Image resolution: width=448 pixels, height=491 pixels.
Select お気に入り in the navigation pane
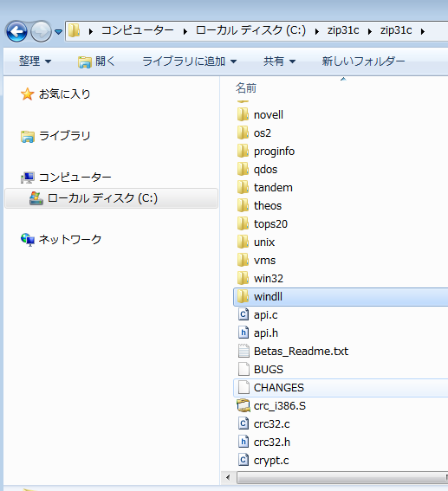pyautogui.click(x=64, y=94)
